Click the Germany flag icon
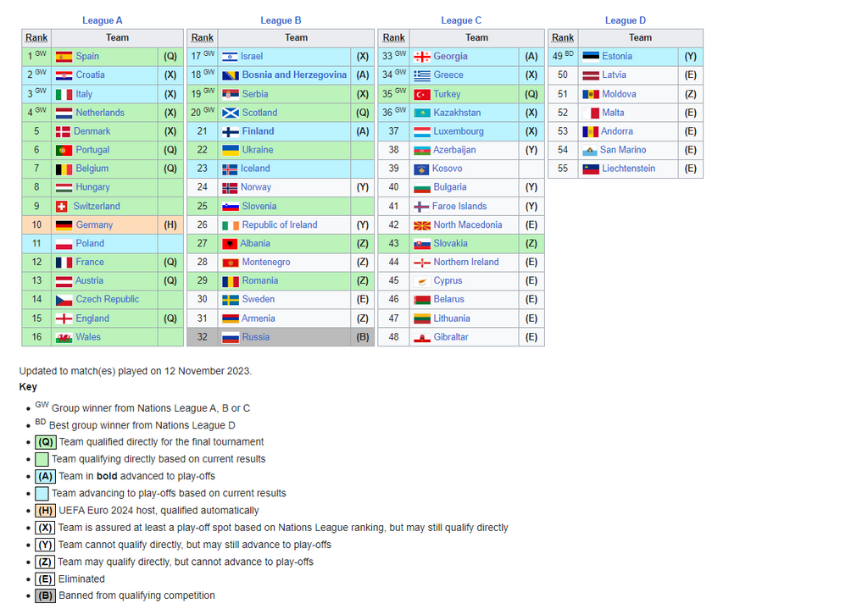 click(64, 225)
